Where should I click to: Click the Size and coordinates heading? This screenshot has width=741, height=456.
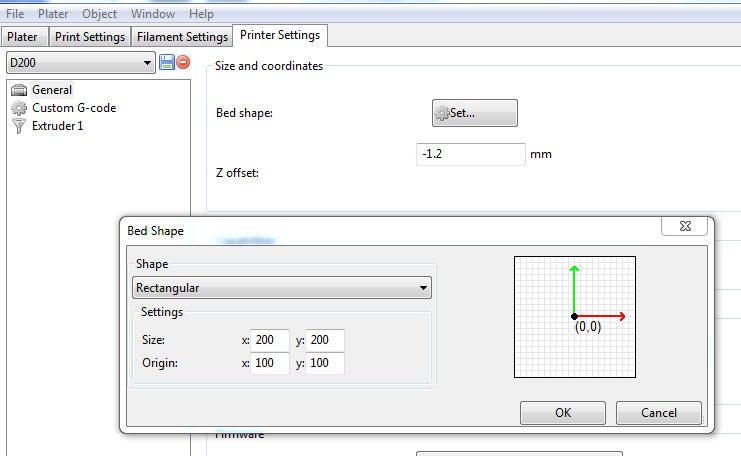pyautogui.click(x=269, y=66)
